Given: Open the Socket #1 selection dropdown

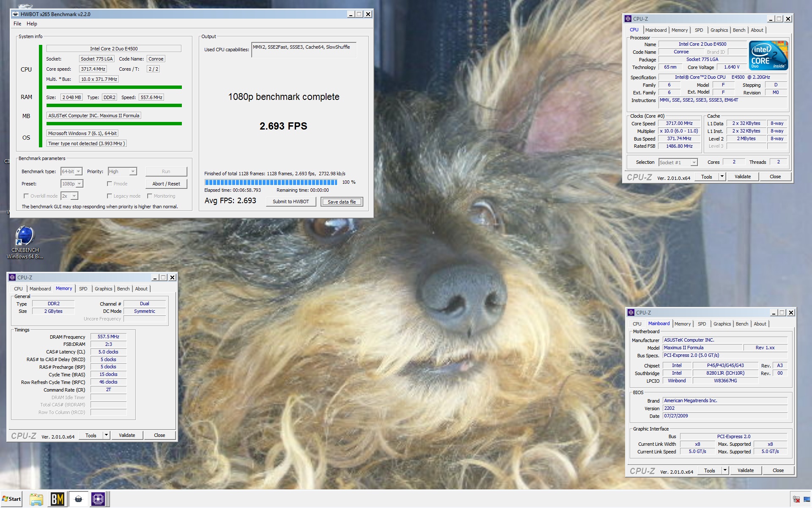Looking at the screenshot, I should click(678, 162).
